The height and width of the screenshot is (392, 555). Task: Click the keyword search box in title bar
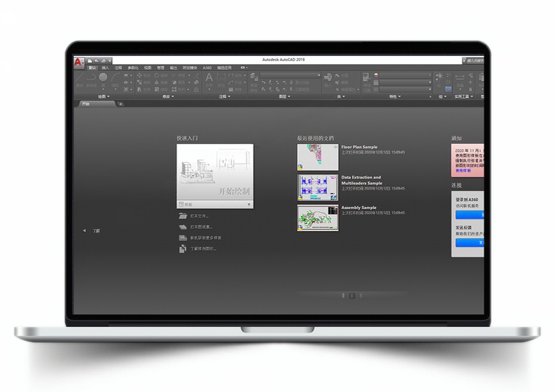point(475,61)
